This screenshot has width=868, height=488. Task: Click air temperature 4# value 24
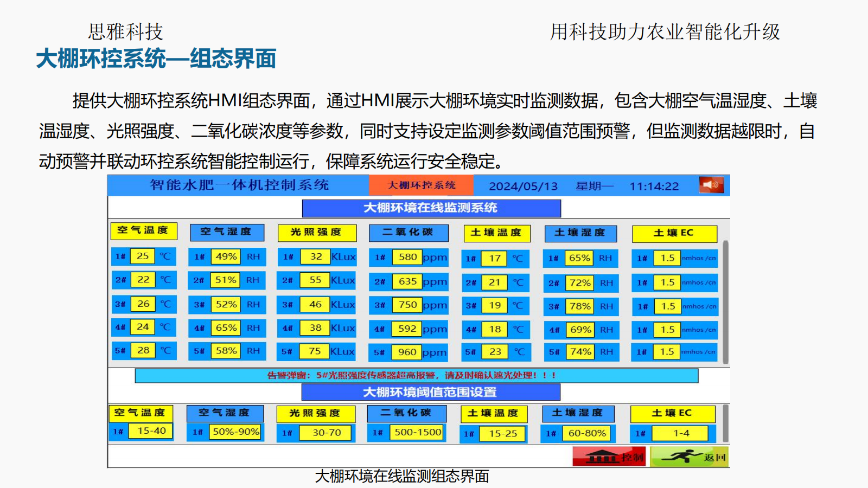(x=143, y=327)
